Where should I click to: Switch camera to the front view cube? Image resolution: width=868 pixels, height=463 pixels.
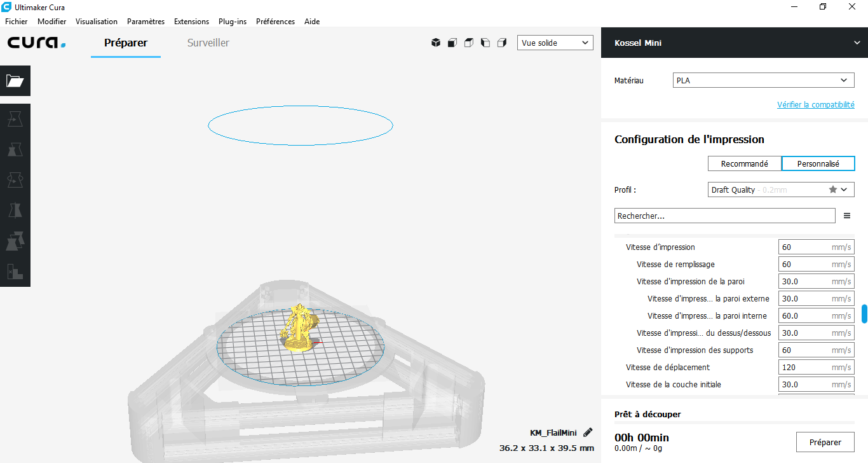pos(452,43)
